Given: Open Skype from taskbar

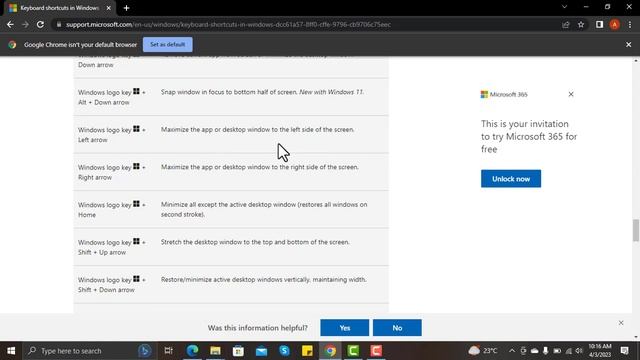Looking at the screenshot, I should tap(284, 351).
